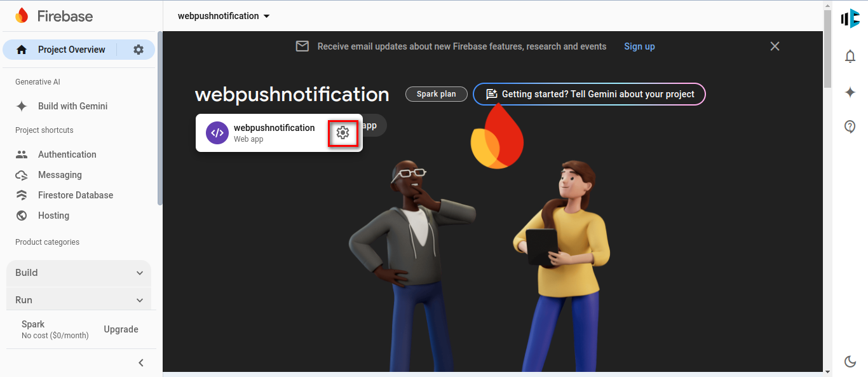Screen dimensions: 868x377
Task: Open the notifications bell icon
Action: [850, 57]
